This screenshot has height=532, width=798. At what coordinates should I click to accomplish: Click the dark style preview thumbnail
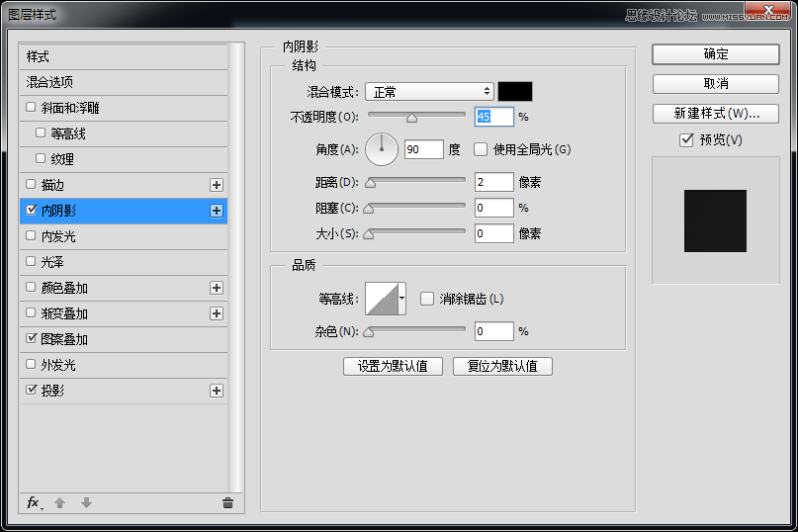(x=715, y=221)
